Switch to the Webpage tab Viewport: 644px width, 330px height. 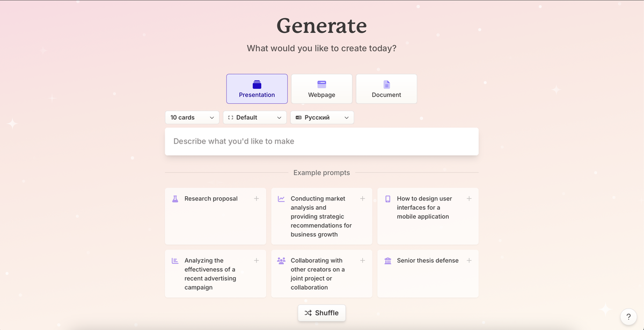coord(321,89)
